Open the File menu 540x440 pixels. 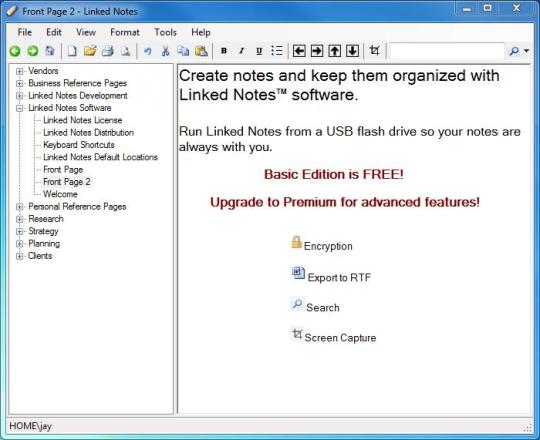pyautogui.click(x=25, y=32)
